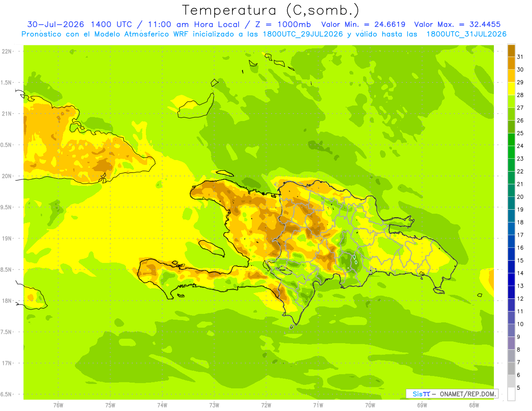
Task: Click the '18N' latitude axis label
Action: click(x=6, y=301)
